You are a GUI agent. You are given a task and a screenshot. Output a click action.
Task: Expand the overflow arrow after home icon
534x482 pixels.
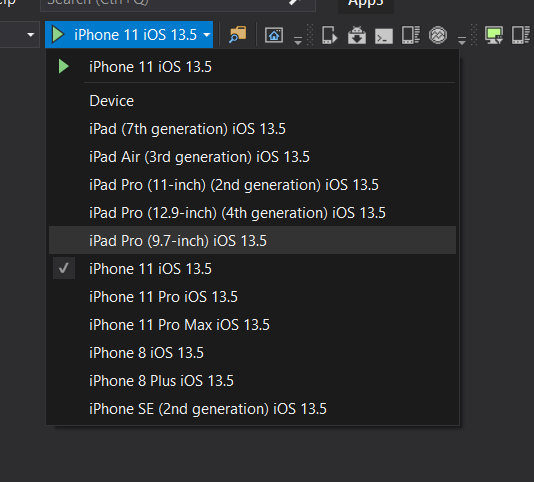298,41
